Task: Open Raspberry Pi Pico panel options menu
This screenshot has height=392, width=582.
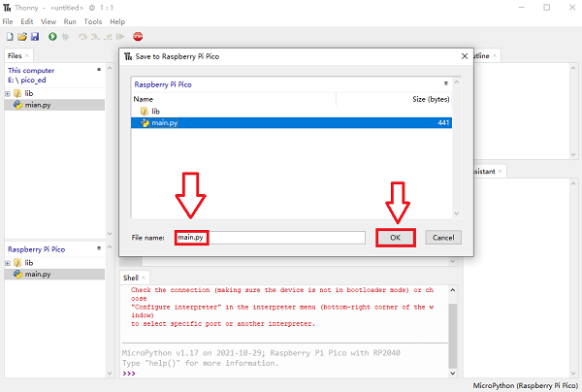Action: coord(99,248)
